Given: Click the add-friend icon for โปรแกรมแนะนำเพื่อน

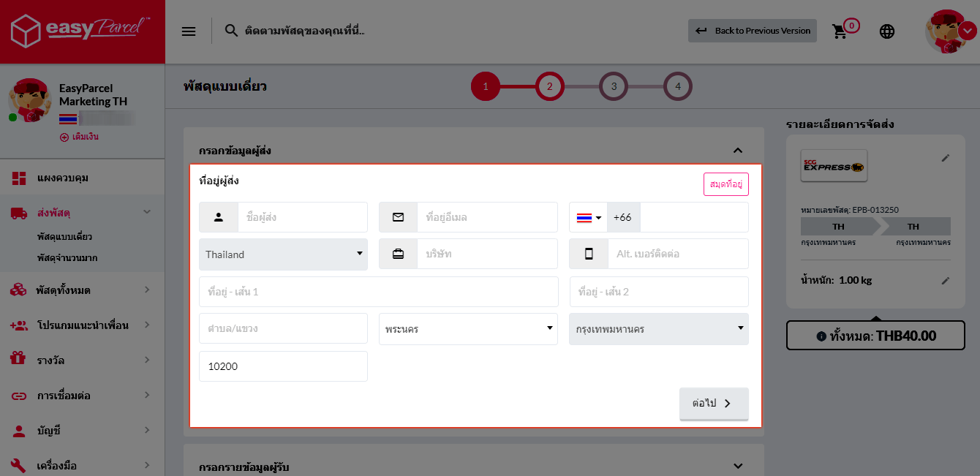Looking at the screenshot, I should 19,325.
